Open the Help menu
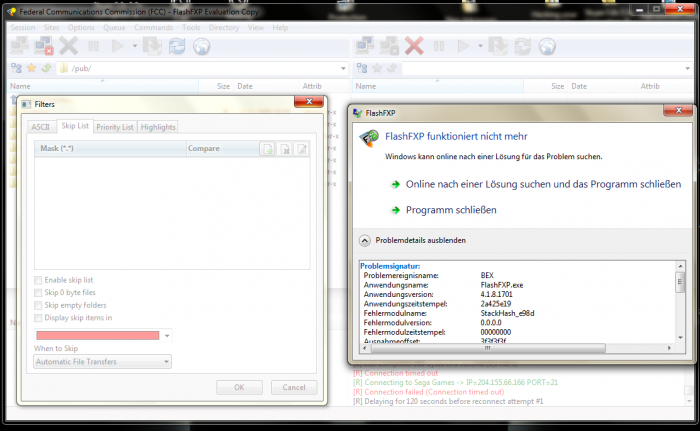700x431 pixels. coord(280,28)
